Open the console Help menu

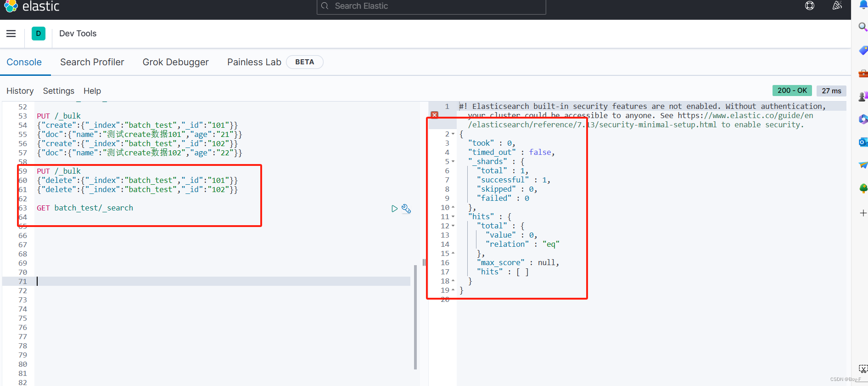coord(92,91)
